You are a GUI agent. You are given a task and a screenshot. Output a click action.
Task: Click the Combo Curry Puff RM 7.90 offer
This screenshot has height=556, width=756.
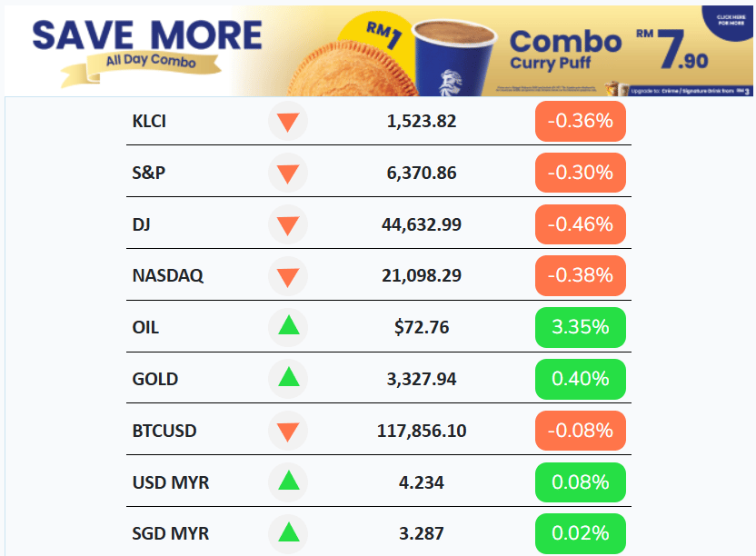(x=609, y=50)
